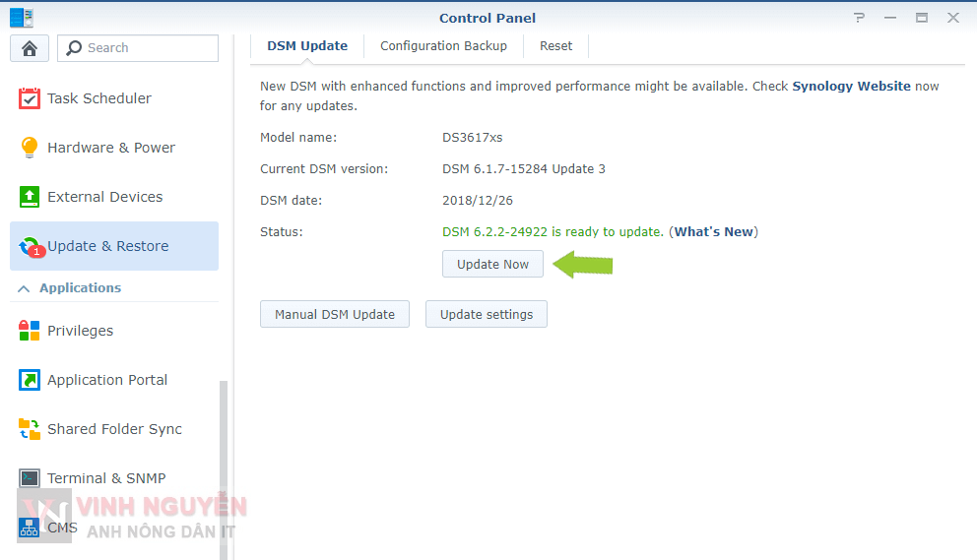Click the Terminal & SNMP console icon
Image resolution: width=977 pixels, height=560 pixels.
click(30, 478)
